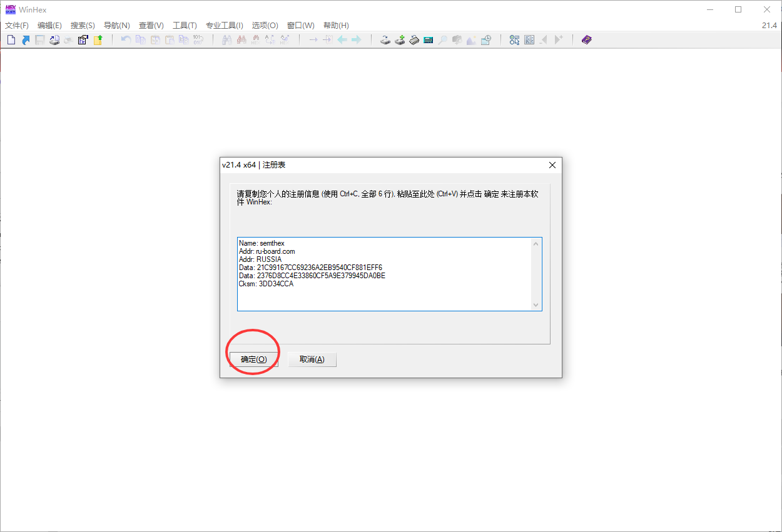782x532 pixels.
Task: Open the RAM editor memory chip icon
Action: pyautogui.click(x=414, y=40)
